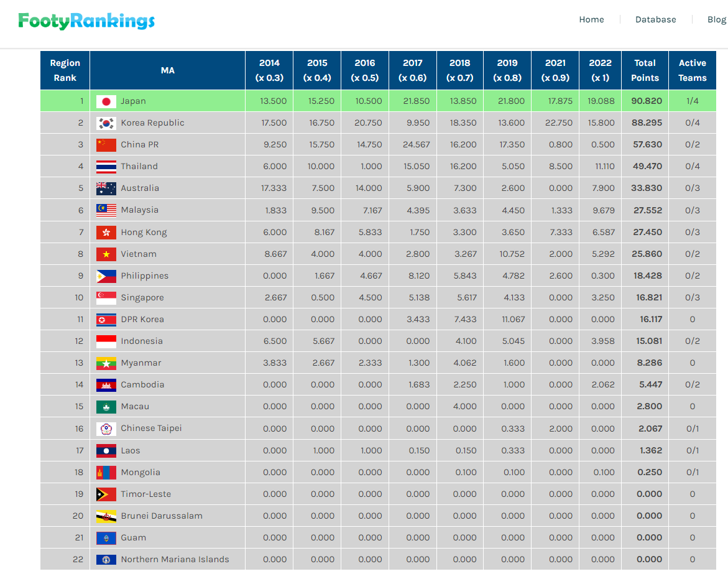Click the Chinese Taipei flag icon
The width and height of the screenshot is (728, 579).
(x=106, y=429)
